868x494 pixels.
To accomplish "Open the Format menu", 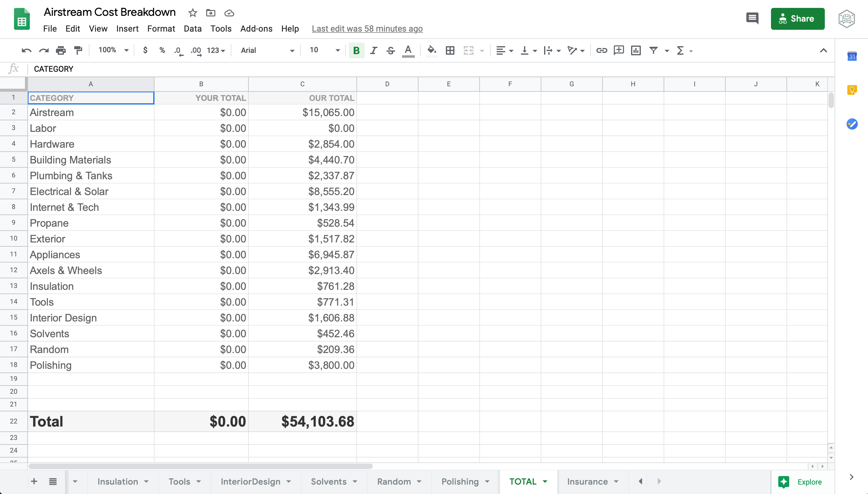I will pos(161,29).
